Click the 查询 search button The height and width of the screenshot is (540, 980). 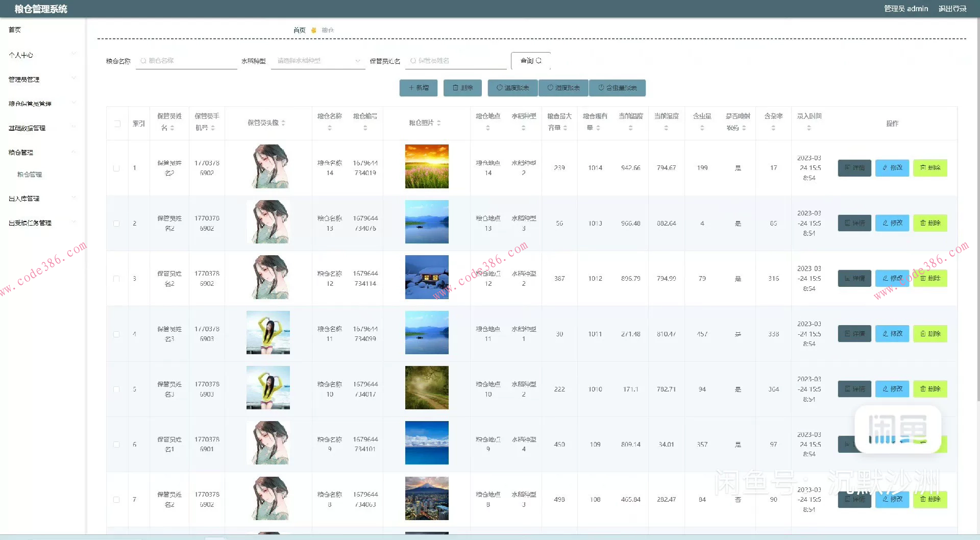530,61
